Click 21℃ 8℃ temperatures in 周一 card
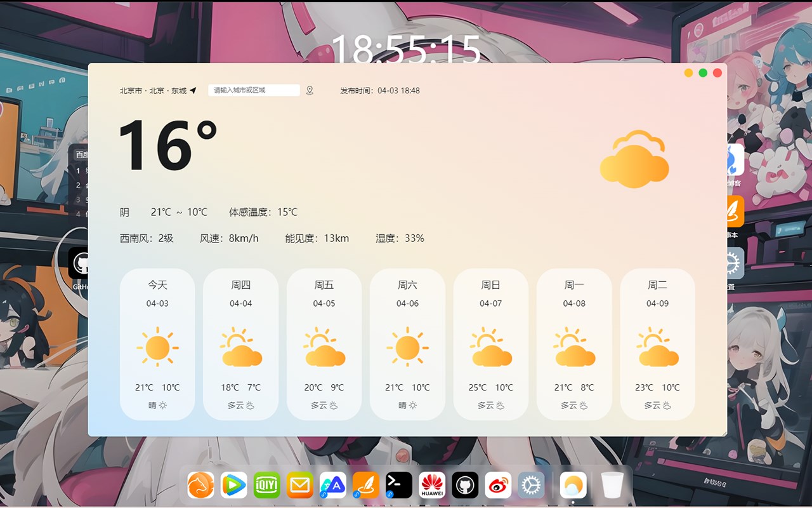The height and width of the screenshot is (508, 812). [x=574, y=387]
